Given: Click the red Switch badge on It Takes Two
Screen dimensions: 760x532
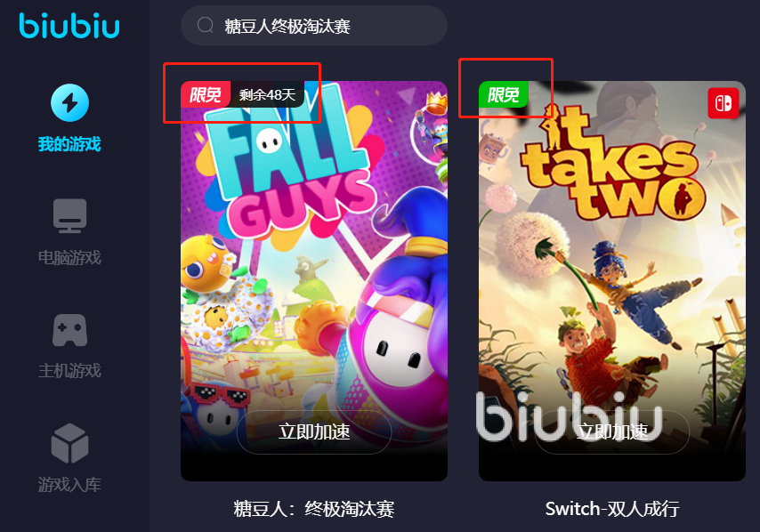Looking at the screenshot, I should pos(724,103).
